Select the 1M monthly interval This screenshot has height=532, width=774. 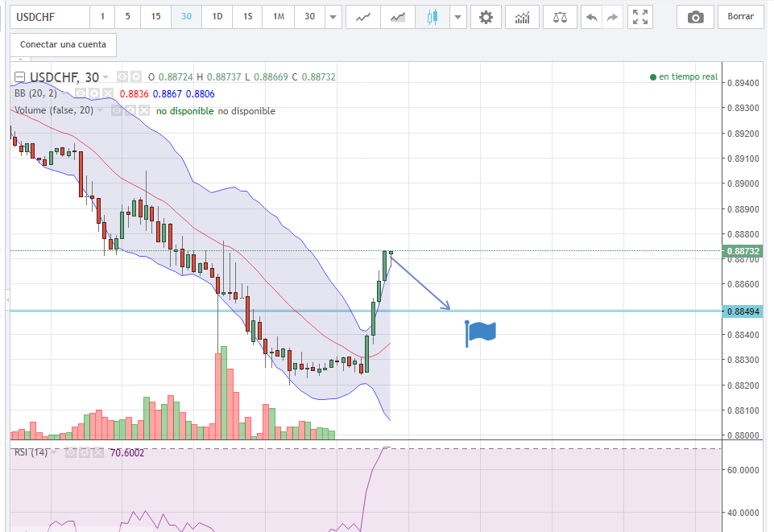click(x=279, y=17)
